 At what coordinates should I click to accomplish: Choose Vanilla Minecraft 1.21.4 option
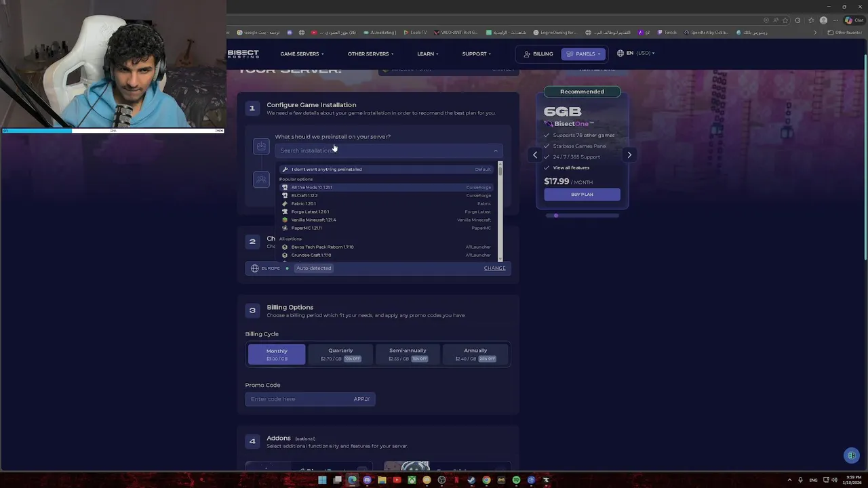coord(387,220)
